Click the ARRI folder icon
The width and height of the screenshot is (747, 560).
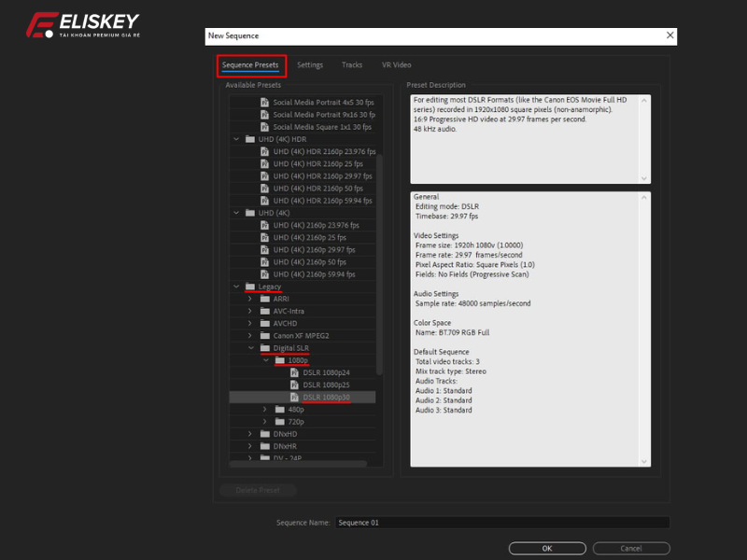click(x=265, y=299)
